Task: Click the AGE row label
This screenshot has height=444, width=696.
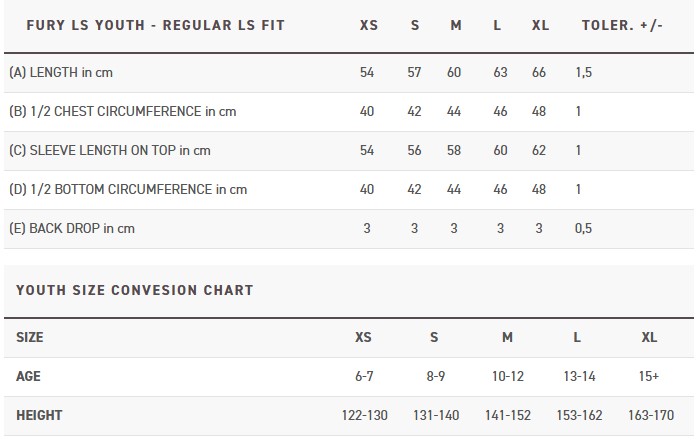Action: pyautogui.click(x=28, y=376)
